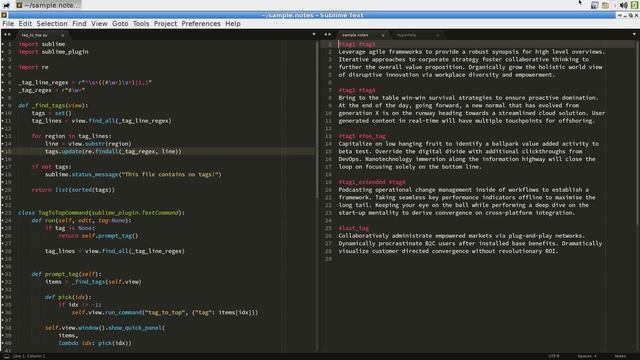Click 'lambda idx: pick(idx))' on line 40
640x360 pixels.
tap(95, 343)
